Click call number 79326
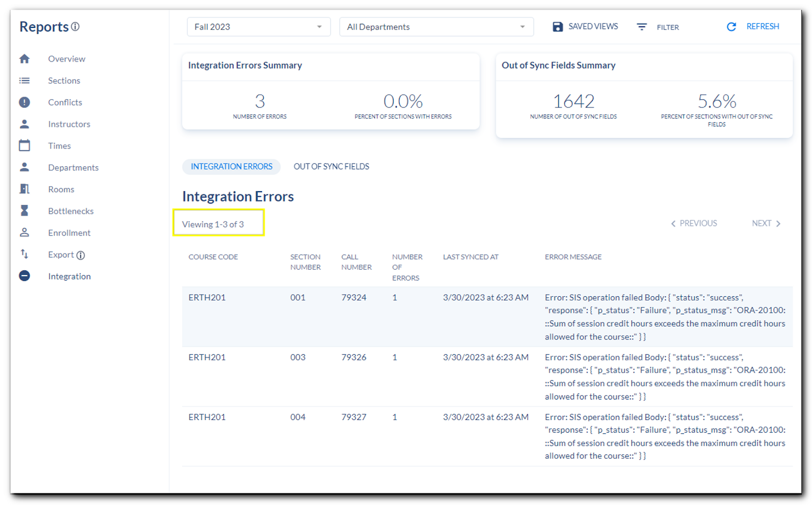The width and height of the screenshot is (812, 505). point(354,357)
